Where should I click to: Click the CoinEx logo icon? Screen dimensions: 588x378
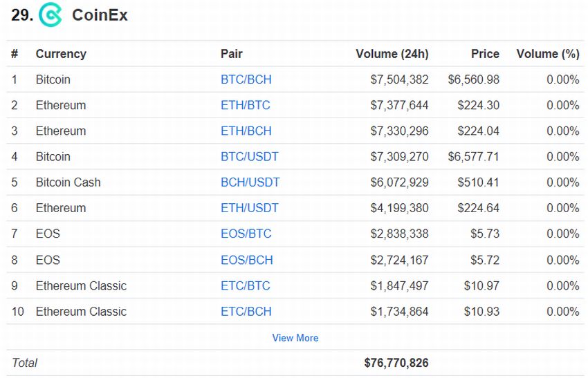[x=50, y=15]
